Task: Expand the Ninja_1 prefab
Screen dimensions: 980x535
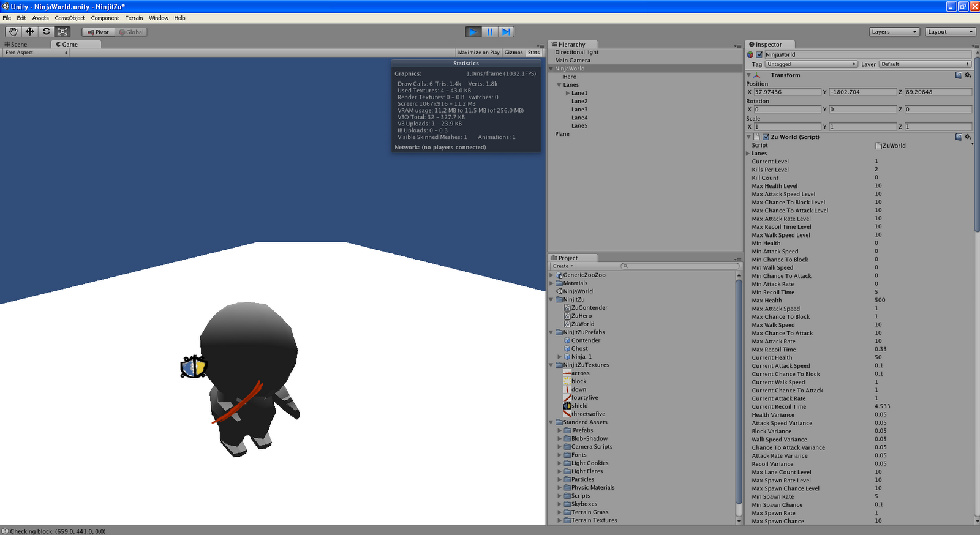Action: tap(559, 357)
